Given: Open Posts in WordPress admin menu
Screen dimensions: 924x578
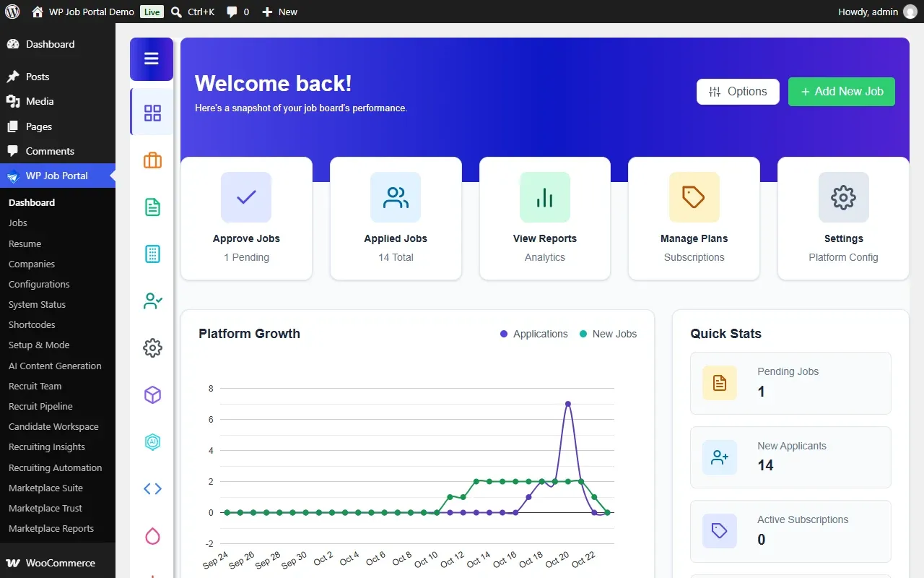Looking at the screenshot, I should coord(58,77).
